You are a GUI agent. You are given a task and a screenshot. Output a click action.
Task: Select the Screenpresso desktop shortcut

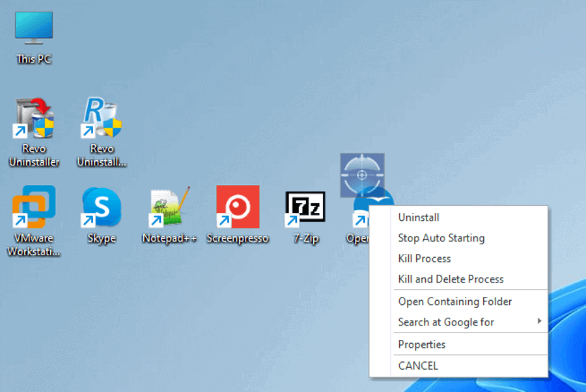[238, 215]
